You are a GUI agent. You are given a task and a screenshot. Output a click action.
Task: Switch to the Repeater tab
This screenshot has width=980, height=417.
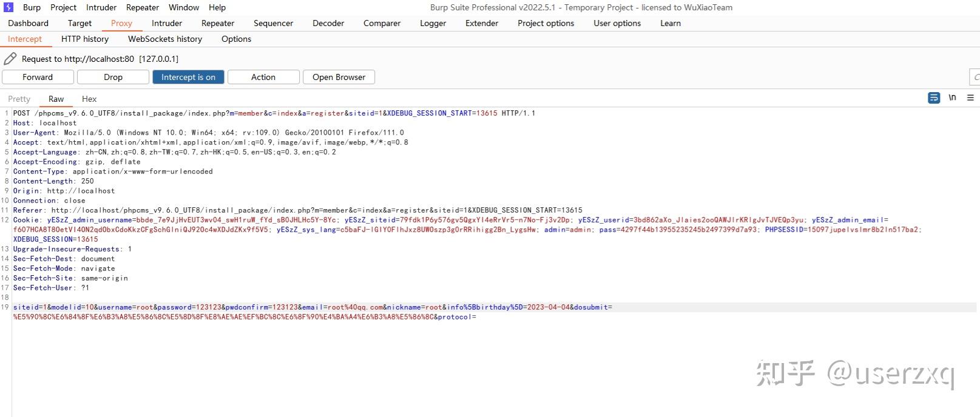pyautogui.click(x=218, y=23)
